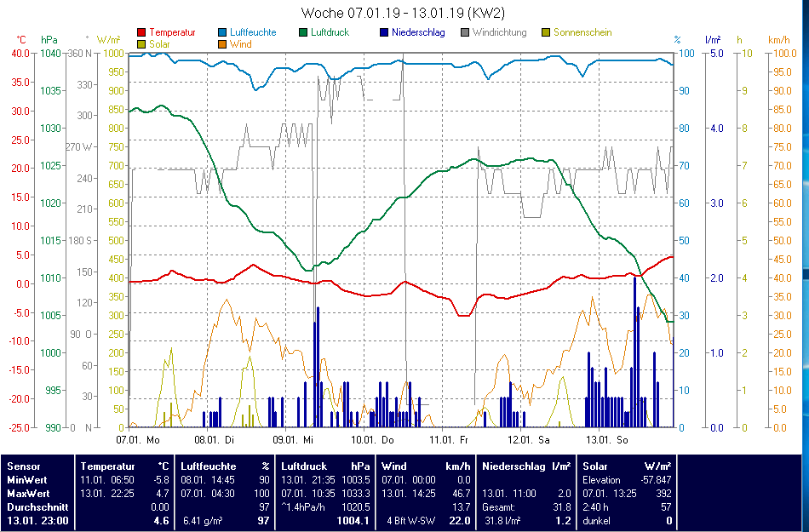Click the '31.8 l/m²' precipitation total
809x532 pixels.
point(502,521)
